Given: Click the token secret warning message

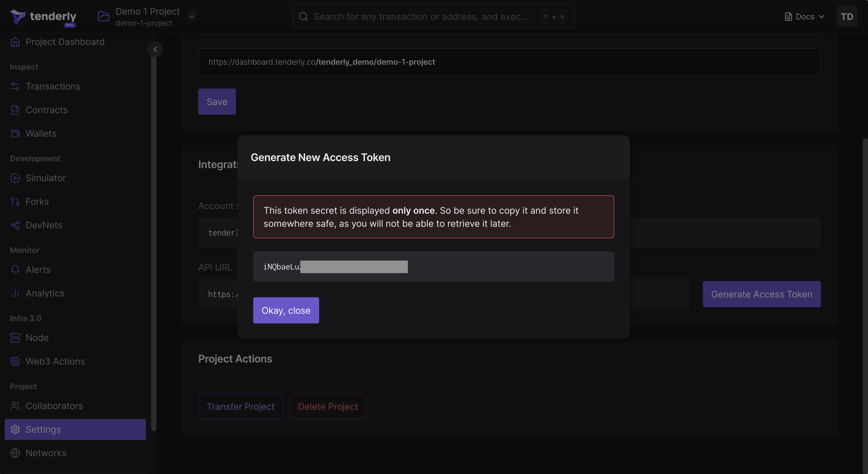Looking at the screenshot, I should [x=433, y=217].
